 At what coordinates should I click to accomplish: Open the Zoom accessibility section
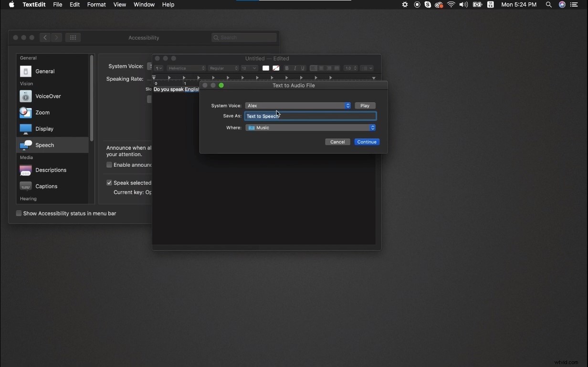point(25,113)
